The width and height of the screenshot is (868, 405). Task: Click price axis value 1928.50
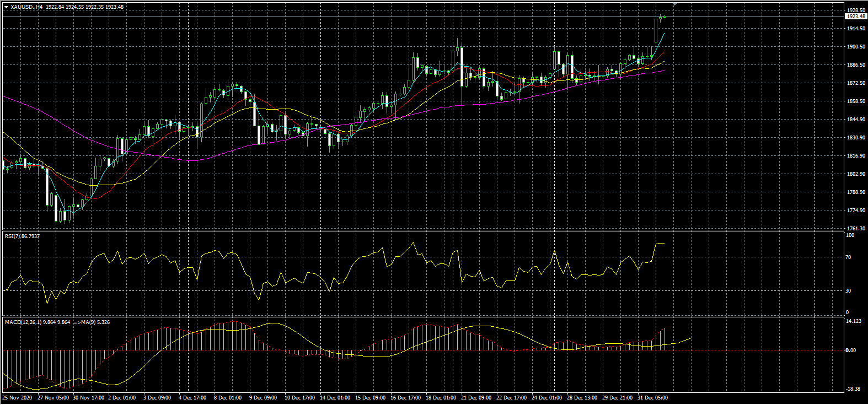tap(856, 10)
